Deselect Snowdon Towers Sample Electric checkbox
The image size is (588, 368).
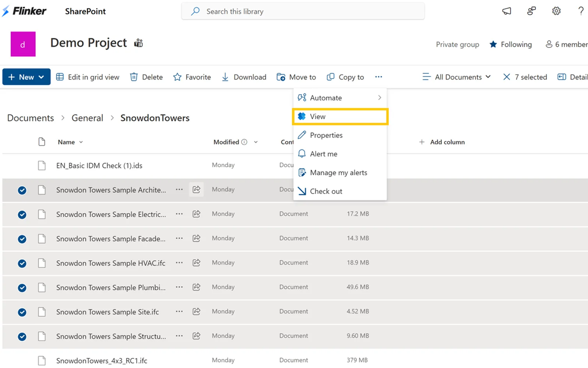pyautogui.click(x=22, y=215)
